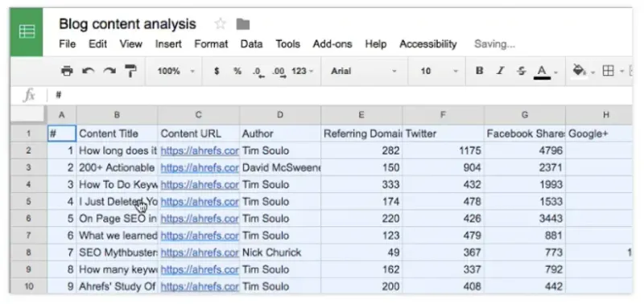644x304 pixels.
Task: Open ahrefs link in row 3
Action: click(x=200, y=168)
